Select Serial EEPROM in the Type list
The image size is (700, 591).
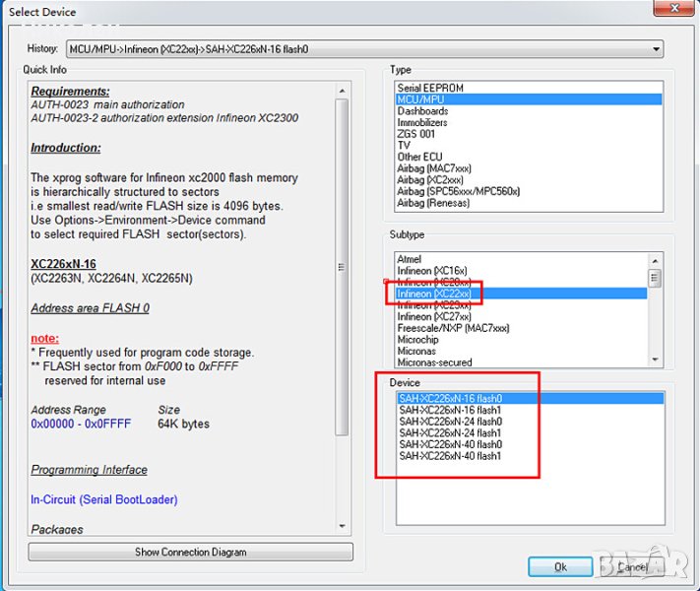(430, 89)
